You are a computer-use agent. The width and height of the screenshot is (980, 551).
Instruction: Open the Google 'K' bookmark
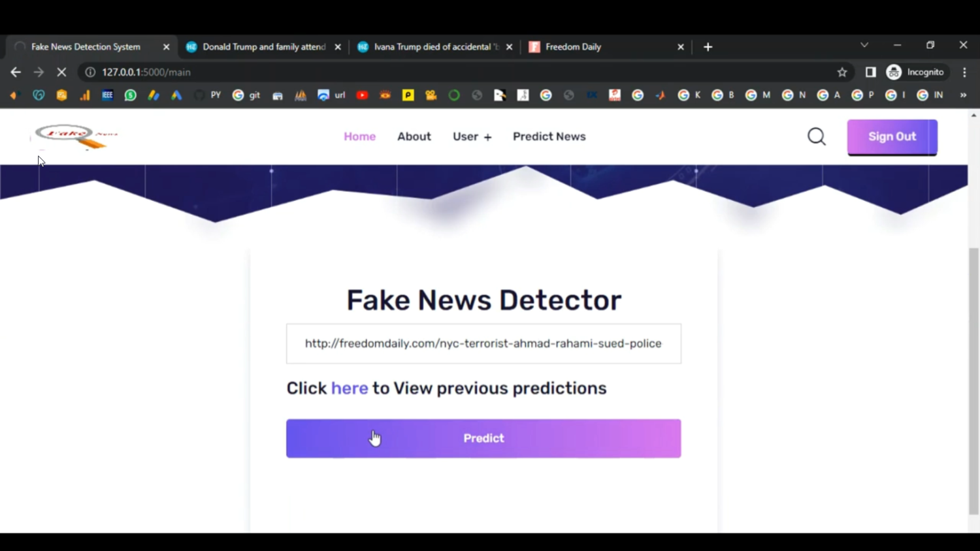tap(689, 95)
